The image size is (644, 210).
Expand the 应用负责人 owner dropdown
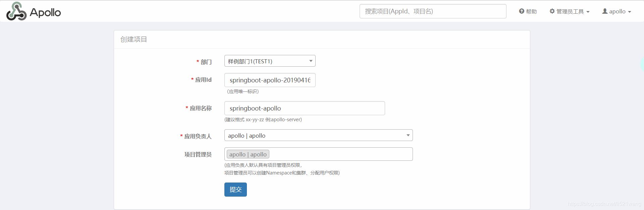[318, 135]
